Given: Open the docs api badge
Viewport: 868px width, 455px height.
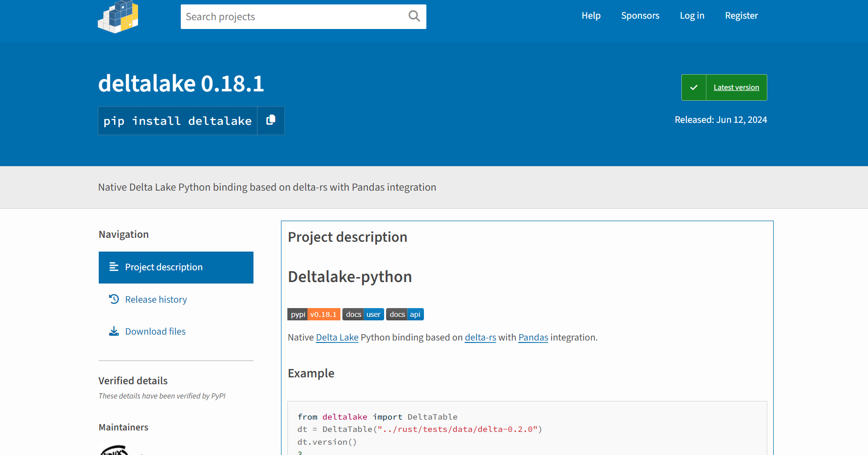Looking at the screenshot, I should coord(405,314).
